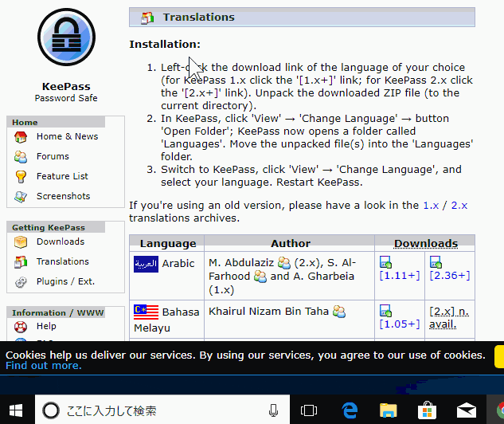Click the microphone icon in the search box
The height and width of the screenshot is (424, 504).
pos(273,410)
